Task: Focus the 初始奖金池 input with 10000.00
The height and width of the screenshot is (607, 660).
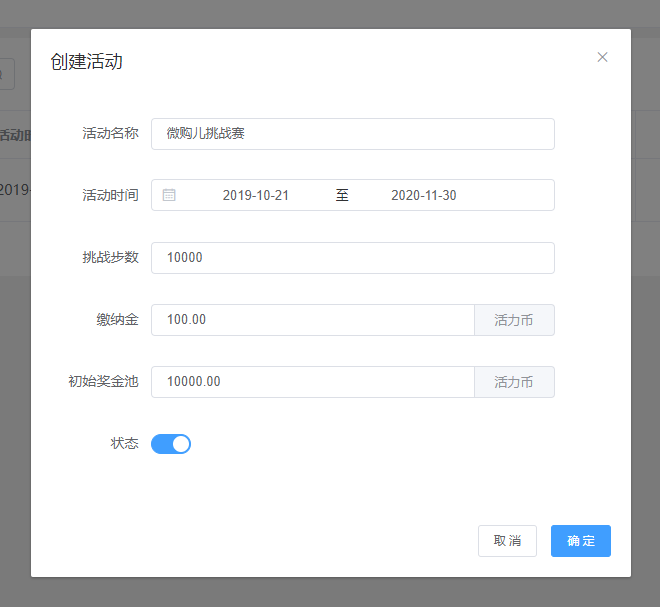Action: click(313, 382)
